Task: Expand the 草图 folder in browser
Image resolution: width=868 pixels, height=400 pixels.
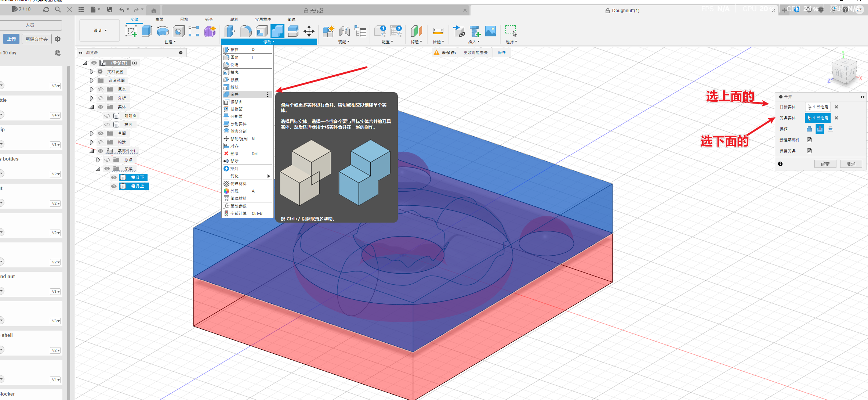Action: point(92,133)
